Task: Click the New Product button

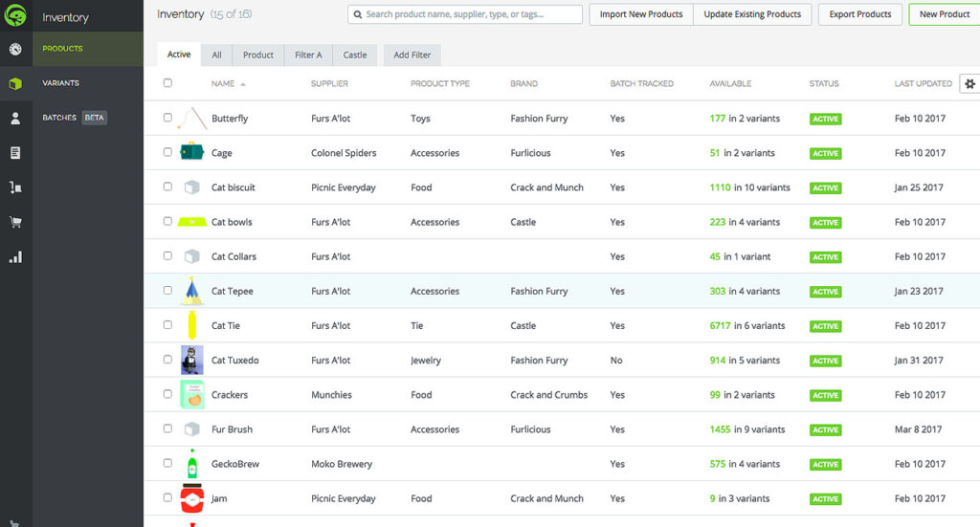Action: coord(945,14)
